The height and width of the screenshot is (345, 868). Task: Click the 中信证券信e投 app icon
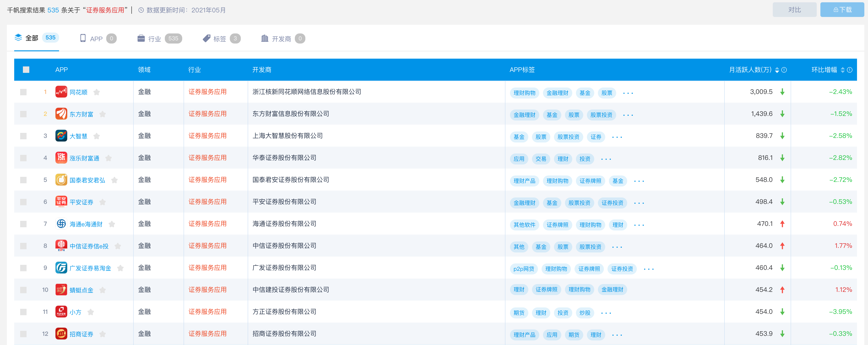click(61, 246)
